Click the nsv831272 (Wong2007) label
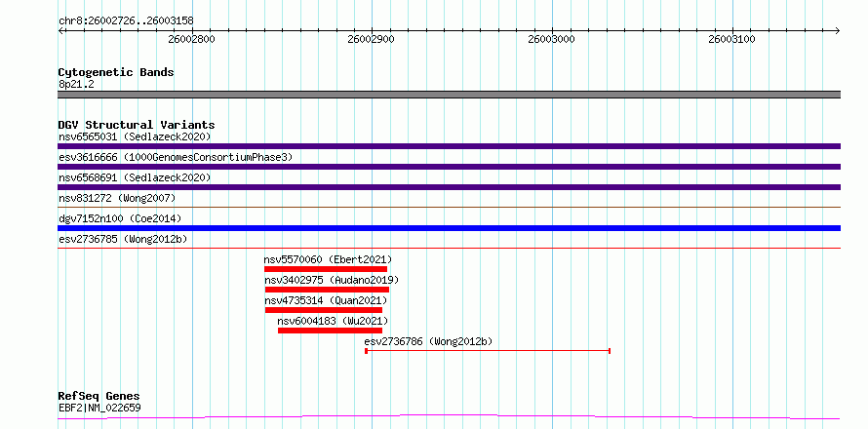This screenshot has width=868, height=429. 117,198
